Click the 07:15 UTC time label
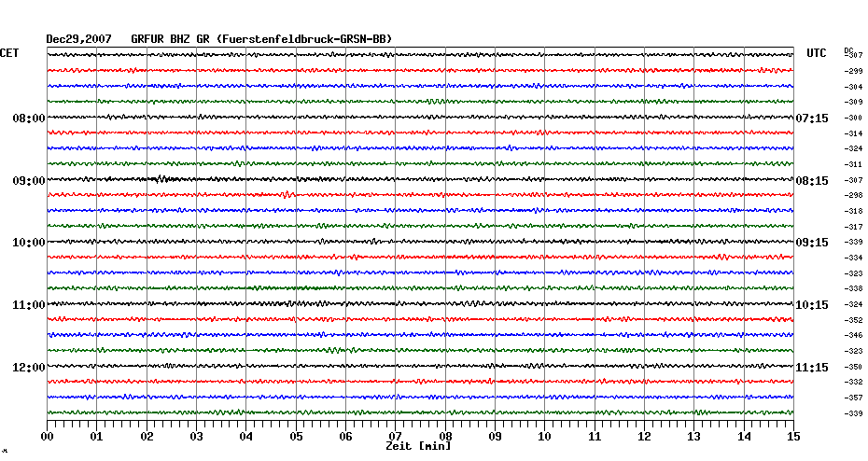The height and width of the screenshot is (461, 868). (812, 119)
